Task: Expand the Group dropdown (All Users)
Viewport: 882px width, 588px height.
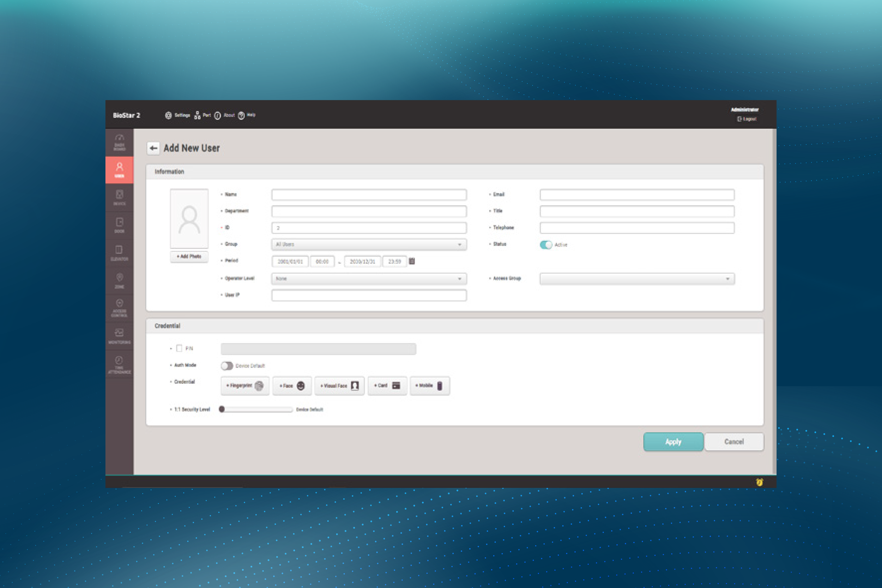Action: coord(369,244)
